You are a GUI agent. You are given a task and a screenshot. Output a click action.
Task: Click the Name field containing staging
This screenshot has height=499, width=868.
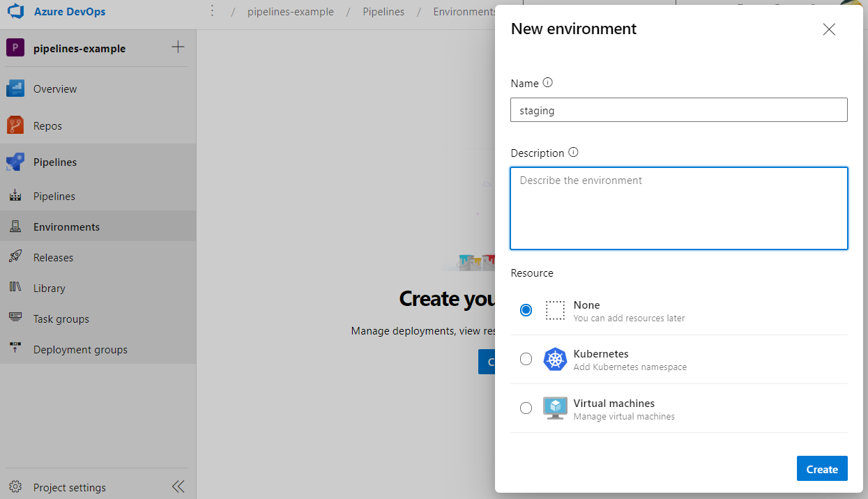679,110
